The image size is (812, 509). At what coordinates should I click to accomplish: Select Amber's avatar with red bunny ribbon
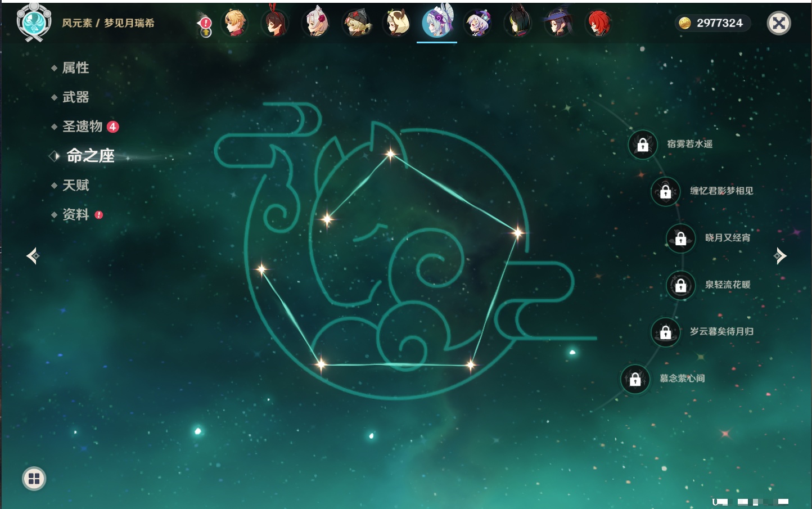[276, 23]
